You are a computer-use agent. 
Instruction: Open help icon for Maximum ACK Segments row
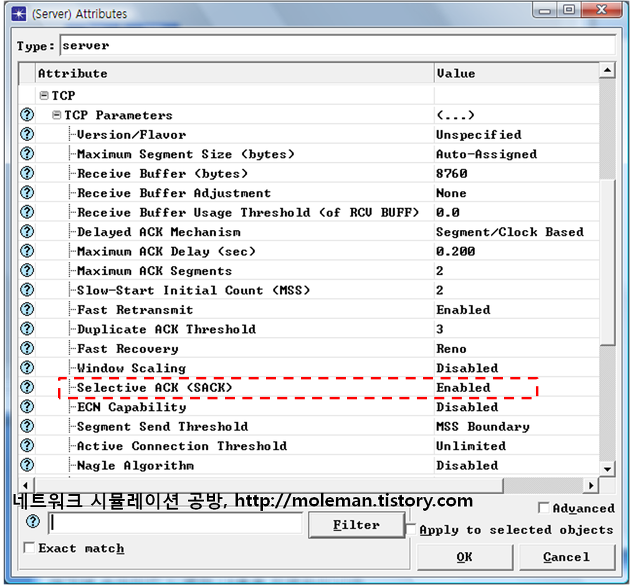pos(27,271)
